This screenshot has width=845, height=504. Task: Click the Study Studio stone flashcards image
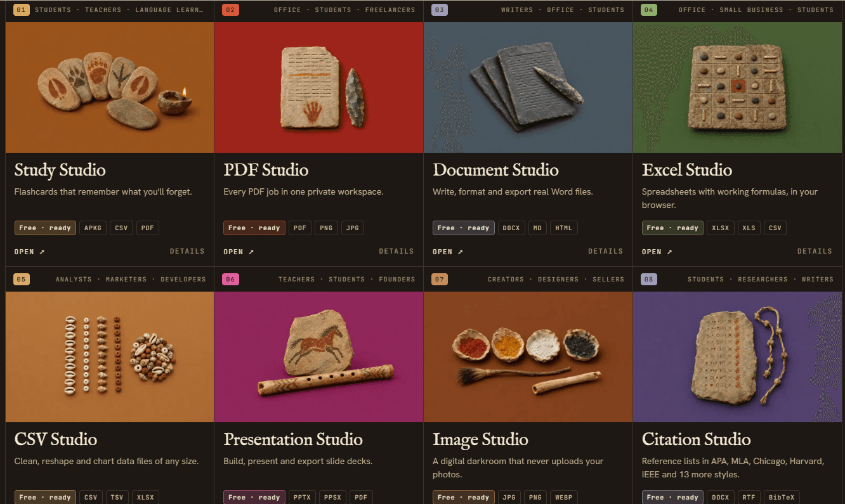(x=110, y=87)
